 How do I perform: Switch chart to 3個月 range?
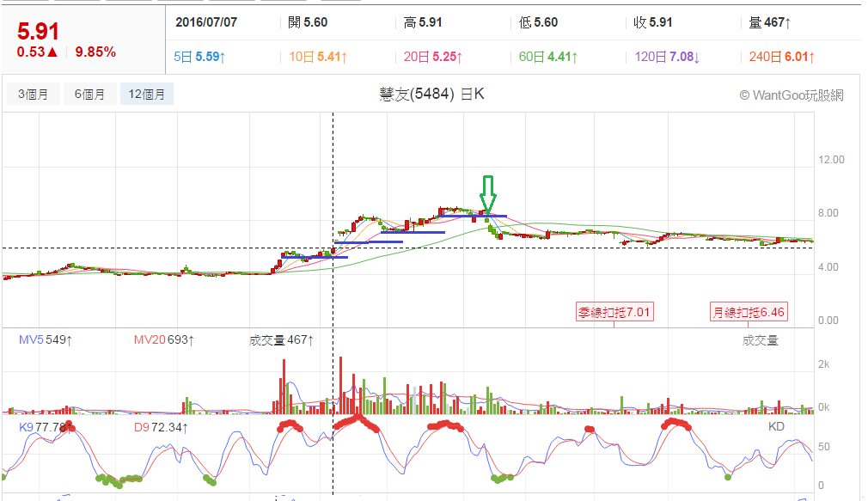pos(34,95)
